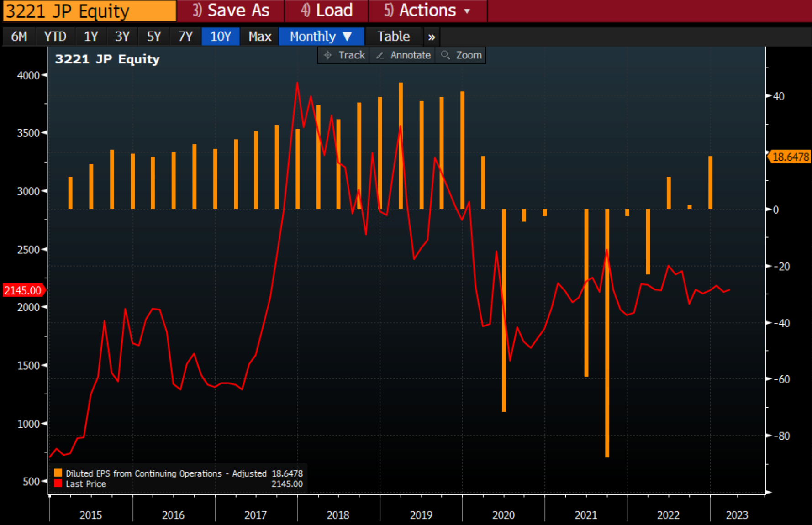Click the orange 18.6478 value tag
The image size is (812, 525).
[x=790, y=157]
